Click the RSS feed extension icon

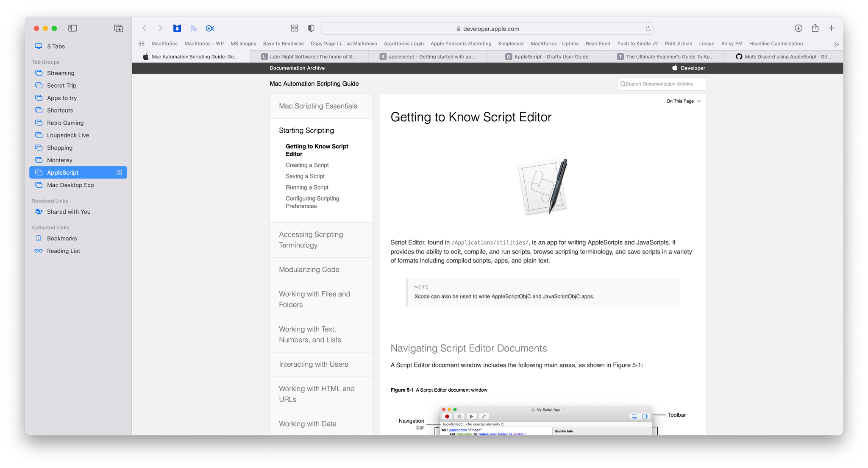194,28
